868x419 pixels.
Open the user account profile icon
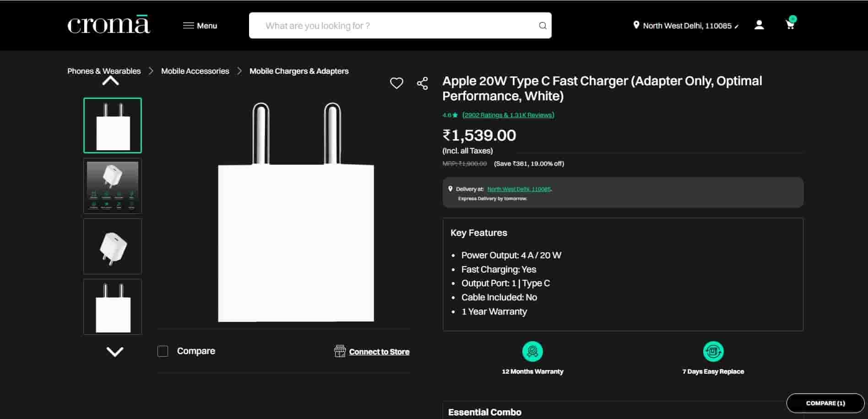tap(759, 25)
